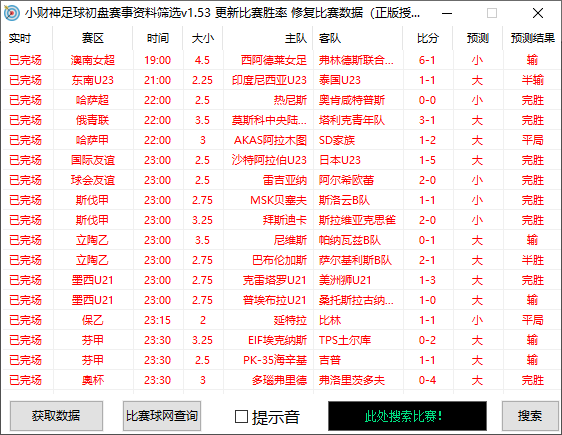Select the 奥杯 league cell
Screen dimensions: 562x435
click(x=92, y=380)
